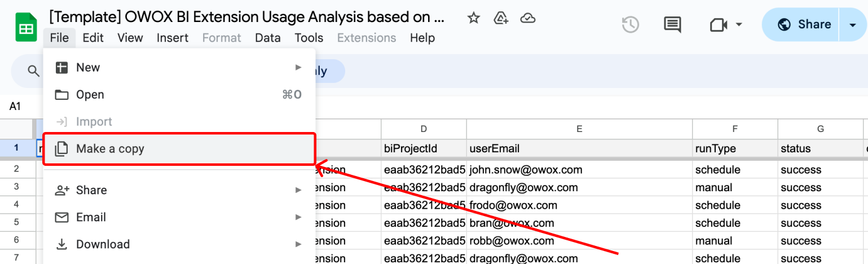Select column G header
868x264 pixels.
pyautogui.click(x=820, y=129)
